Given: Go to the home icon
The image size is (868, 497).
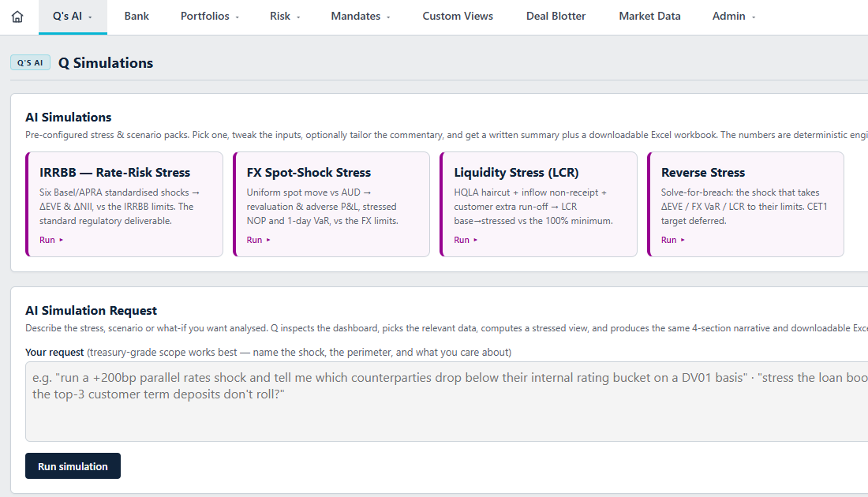Looking at the screenshot, I should point(17,17).
